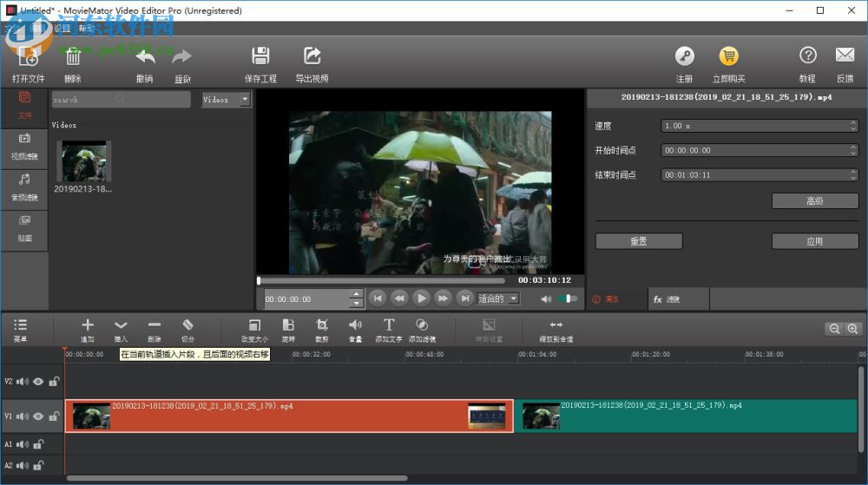Click the search input field
This screenshot has width=868, height=485.
pyautogui.click(x=121, y=100)
